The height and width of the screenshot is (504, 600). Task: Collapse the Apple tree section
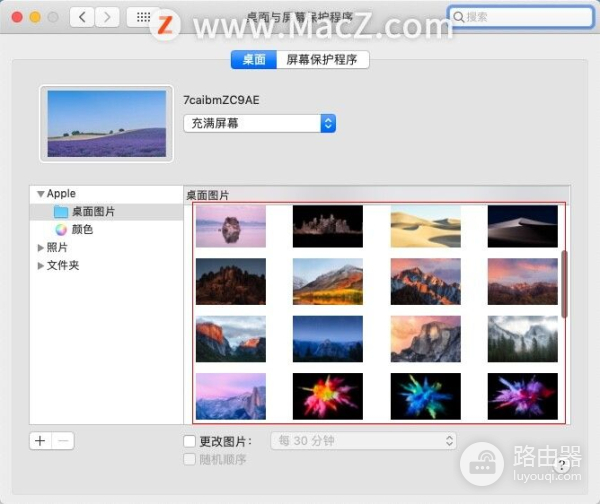click(41, 194)
